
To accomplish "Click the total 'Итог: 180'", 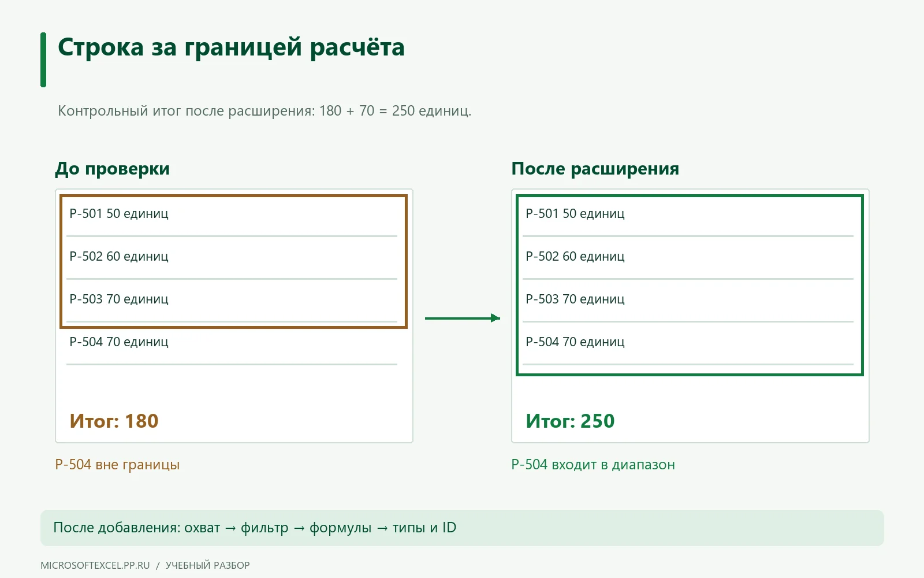I will 114,421.
